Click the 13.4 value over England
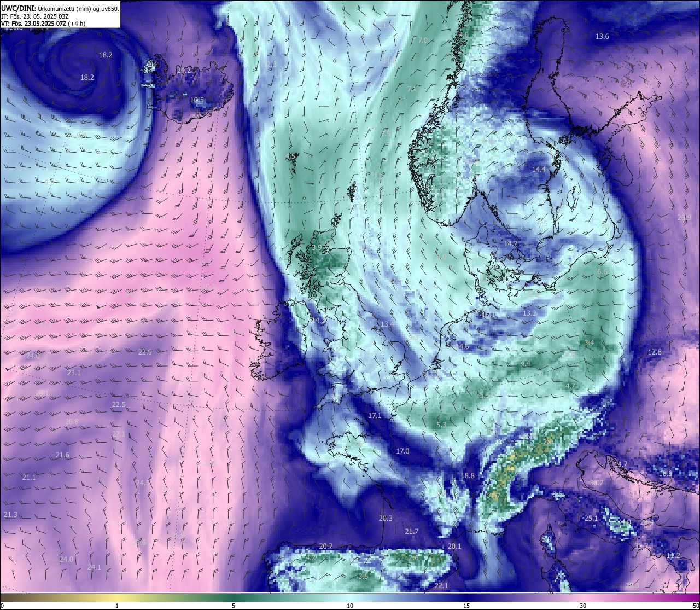This screenshot has height=610, width=700. [387, 324]
